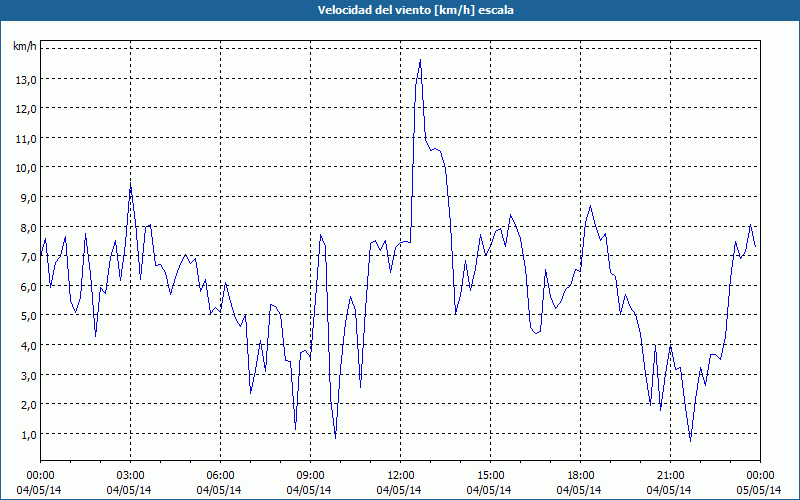Viewport: 800px width, 500px height.
Task: Select the '18:00' time label
Action: [581, 476]
